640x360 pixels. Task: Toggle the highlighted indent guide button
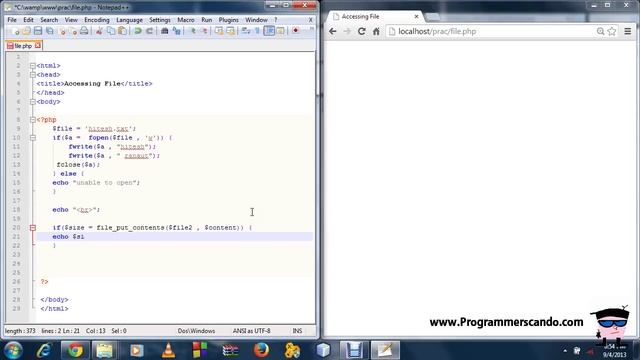[x=269, y=31]
